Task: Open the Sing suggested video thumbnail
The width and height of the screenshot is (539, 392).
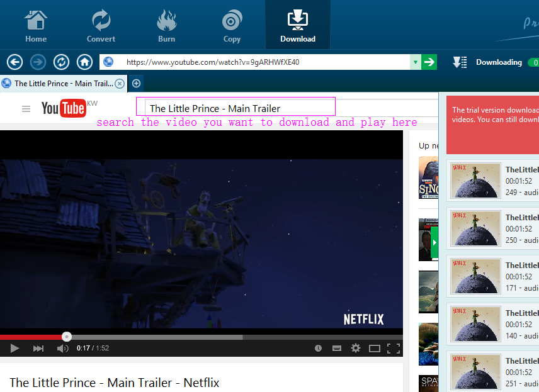Action: tap(428, 177)
